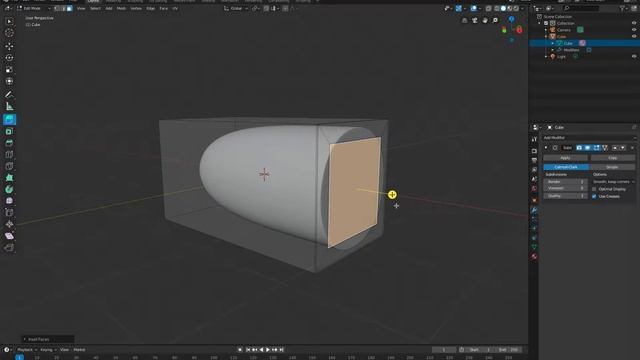Collapse the Subdivision modifier panel arrow

(x=546, y=148)
